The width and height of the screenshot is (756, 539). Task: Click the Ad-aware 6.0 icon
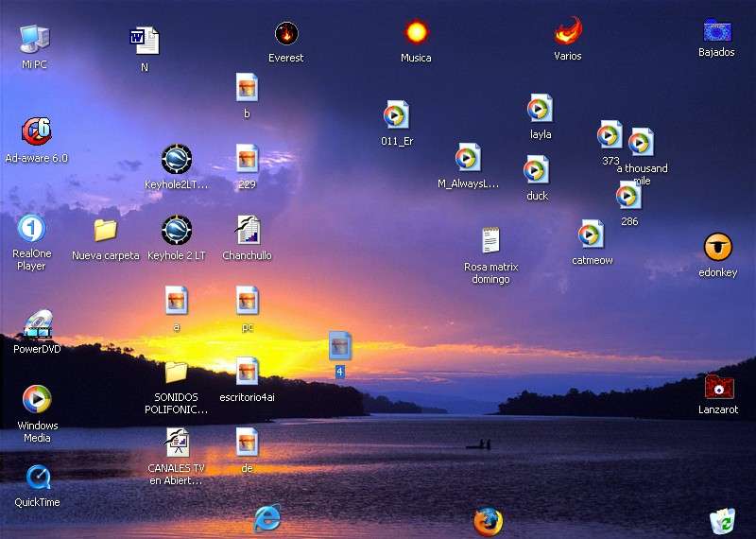pos(36,131)
